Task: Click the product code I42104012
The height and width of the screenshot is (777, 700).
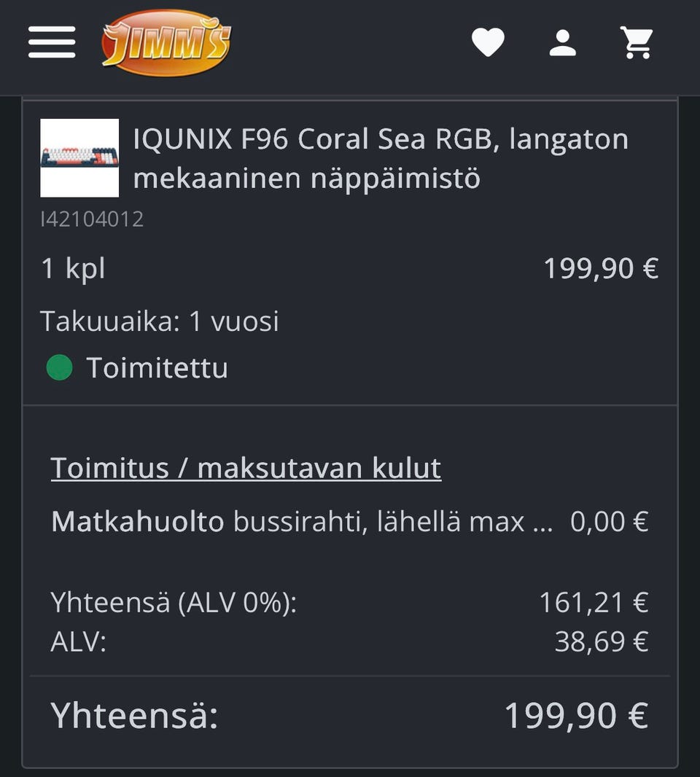Action: [92, 219]
